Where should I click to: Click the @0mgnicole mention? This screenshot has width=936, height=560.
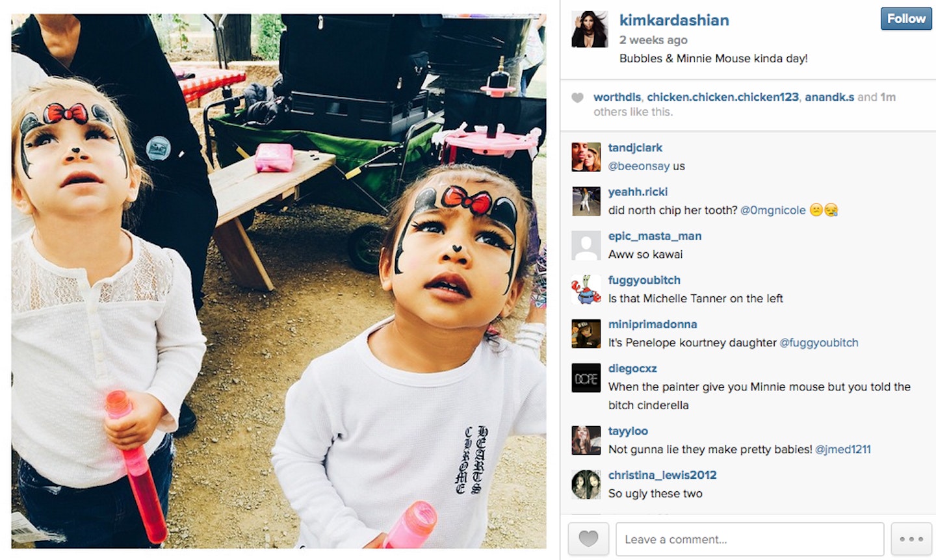click(x=772, y=210)
